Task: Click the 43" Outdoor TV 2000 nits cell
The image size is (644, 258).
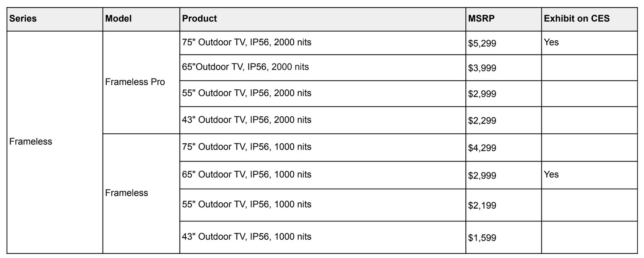Action: coord(246,120)
